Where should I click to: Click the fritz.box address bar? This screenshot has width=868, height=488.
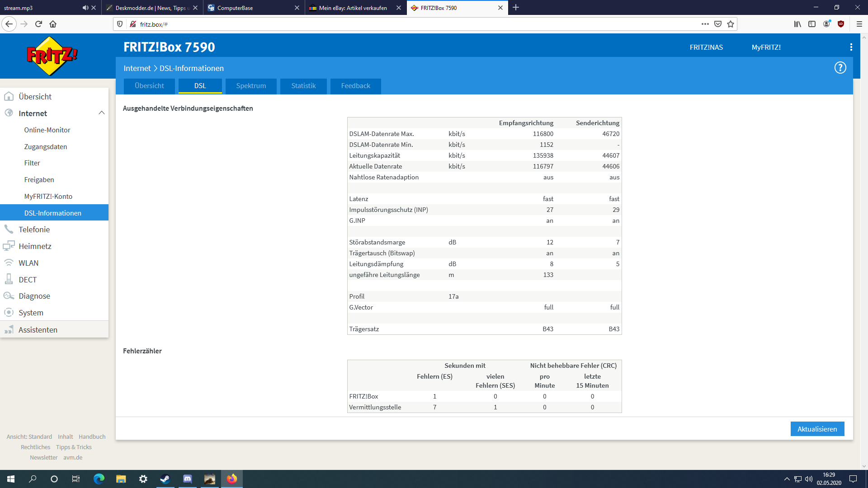407,24
